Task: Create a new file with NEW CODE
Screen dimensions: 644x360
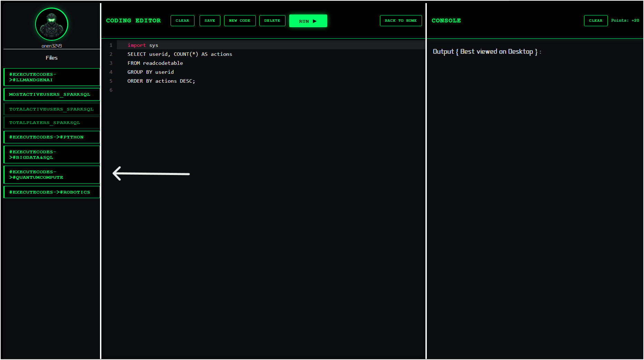Action: point(240,21)
